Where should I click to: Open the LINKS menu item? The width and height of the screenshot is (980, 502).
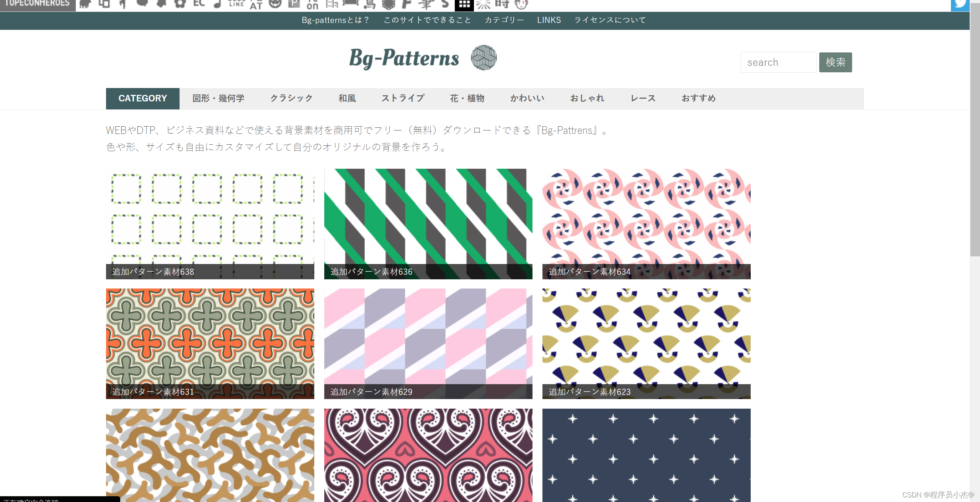[x=549, y=20]
